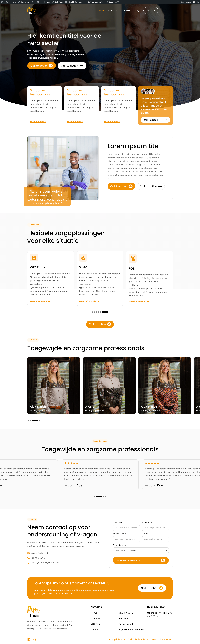Open the 'Selecteer soort diensten' dropdown
Screen dimensions: 200x644
(141, 550)
